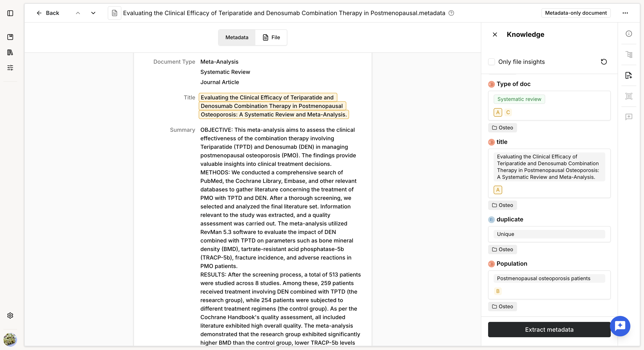
Task: Refresh knowledge insights with reload icon
Action: [604, 62]
